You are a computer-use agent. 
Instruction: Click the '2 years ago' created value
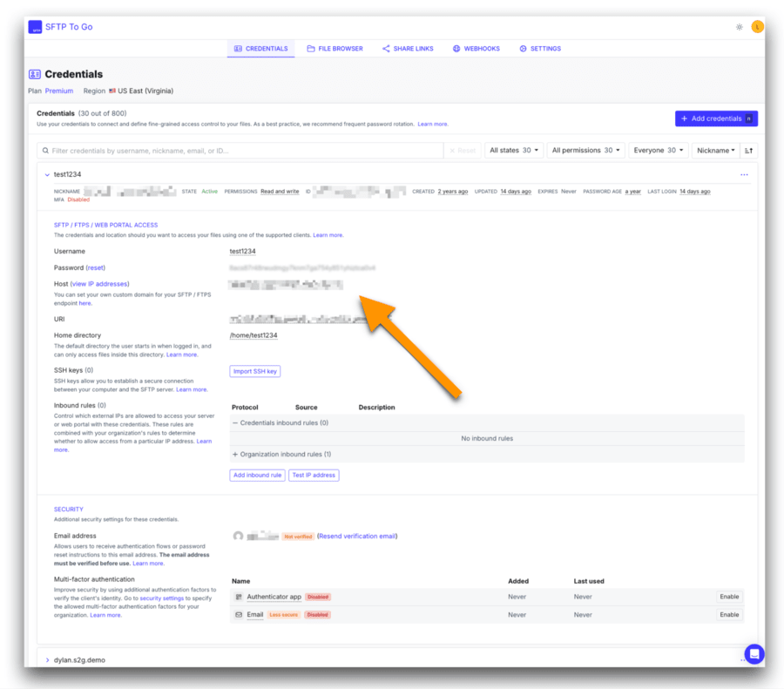point(453,192)
